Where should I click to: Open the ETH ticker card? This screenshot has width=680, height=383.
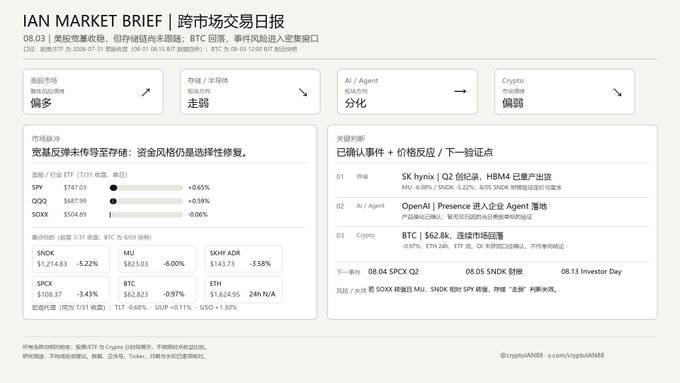[x=244, y=289]
